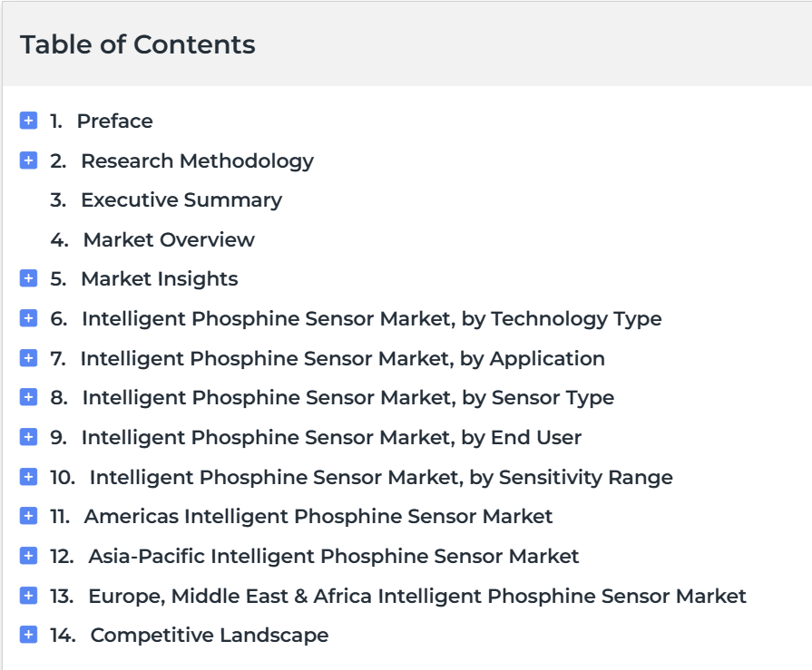Viewport: 812px width, 670px height.
Task: Click plus icon beside Asia-Pacific market entry
Action: pyautogui.click(x=28, y=556)
